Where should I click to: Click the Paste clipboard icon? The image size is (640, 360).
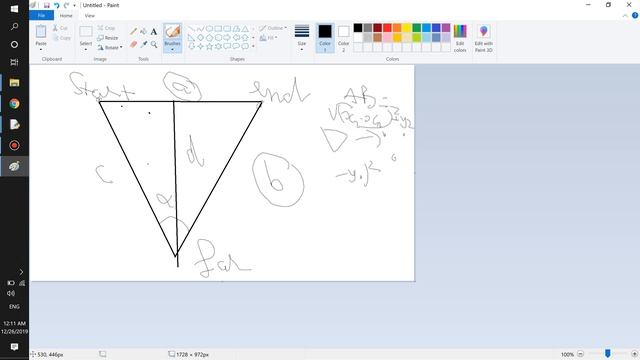pos(41,31)
